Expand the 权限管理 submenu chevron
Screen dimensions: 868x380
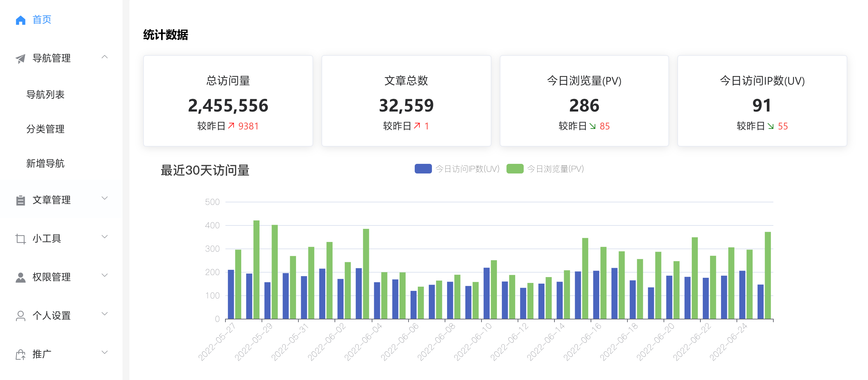[x=105, y=275]
